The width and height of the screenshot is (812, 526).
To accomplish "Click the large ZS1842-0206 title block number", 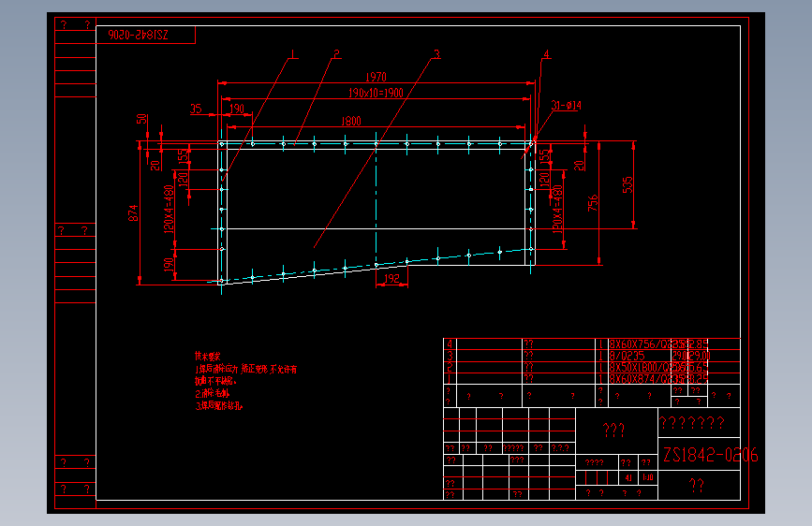I will [x=711, y=455].
